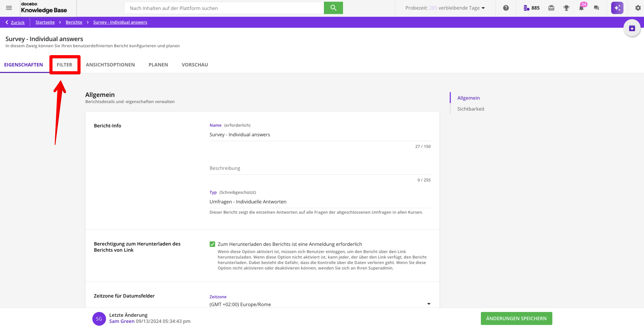Open the hamburger main menu

[x=9, y=8]
